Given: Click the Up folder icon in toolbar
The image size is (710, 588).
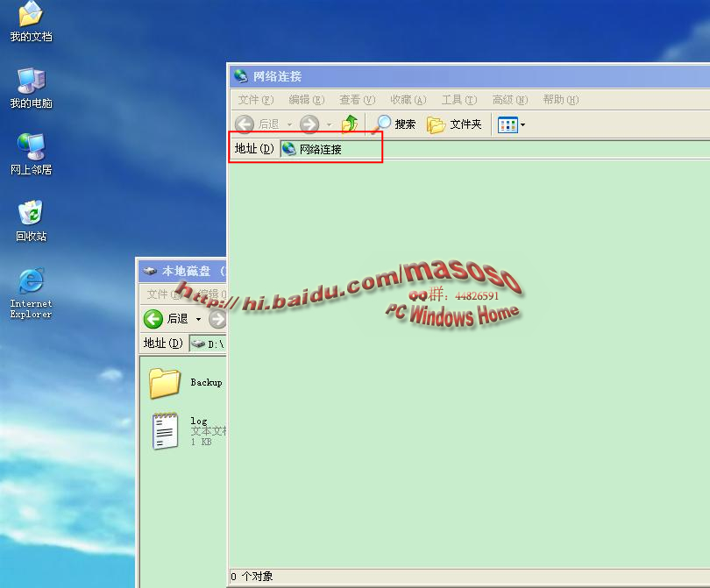Looking at the screenshot, I should pos(350,124).
